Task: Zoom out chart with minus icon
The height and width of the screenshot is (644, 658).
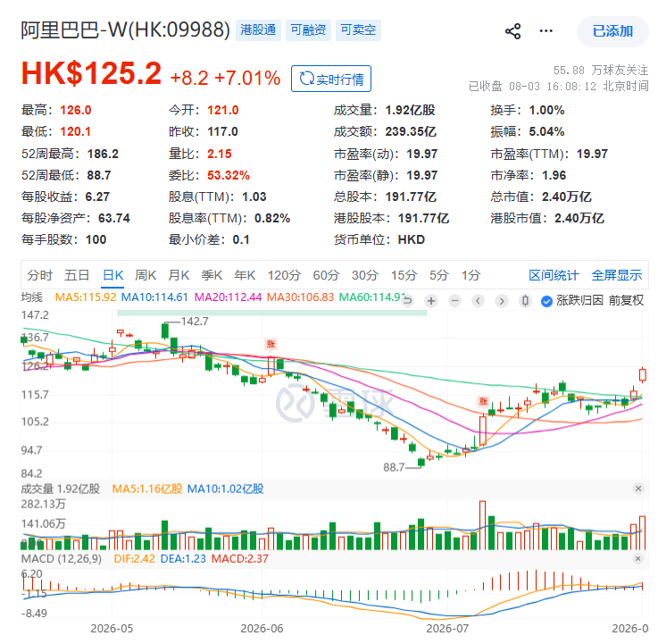Action: pyautogui.click(x=454, y=301)
